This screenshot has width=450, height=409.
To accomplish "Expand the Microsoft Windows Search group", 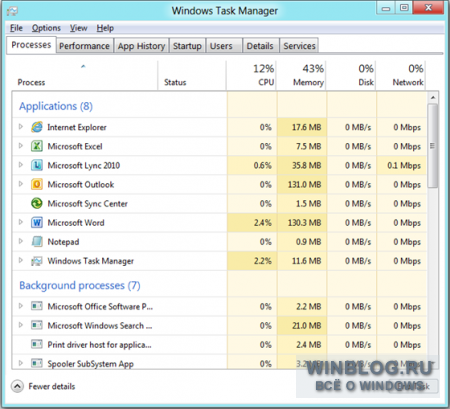I will click(21, 325).
